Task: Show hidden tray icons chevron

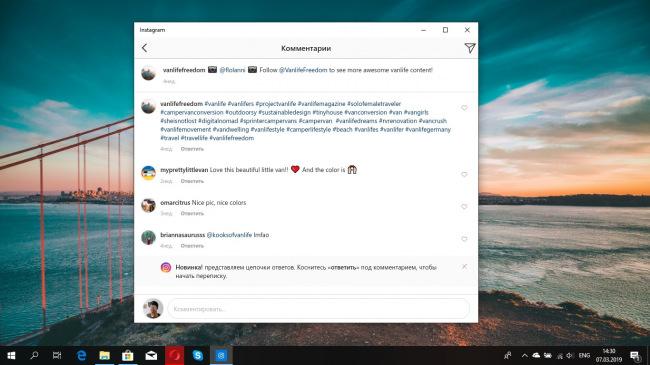Action: coord(524,355)
